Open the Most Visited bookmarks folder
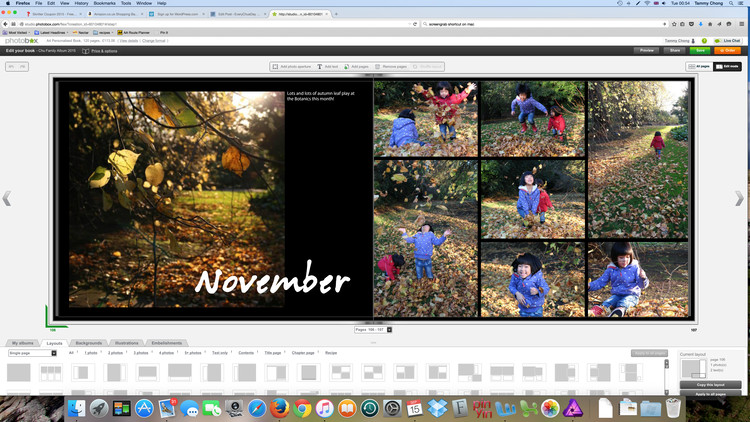 (17, 33)
